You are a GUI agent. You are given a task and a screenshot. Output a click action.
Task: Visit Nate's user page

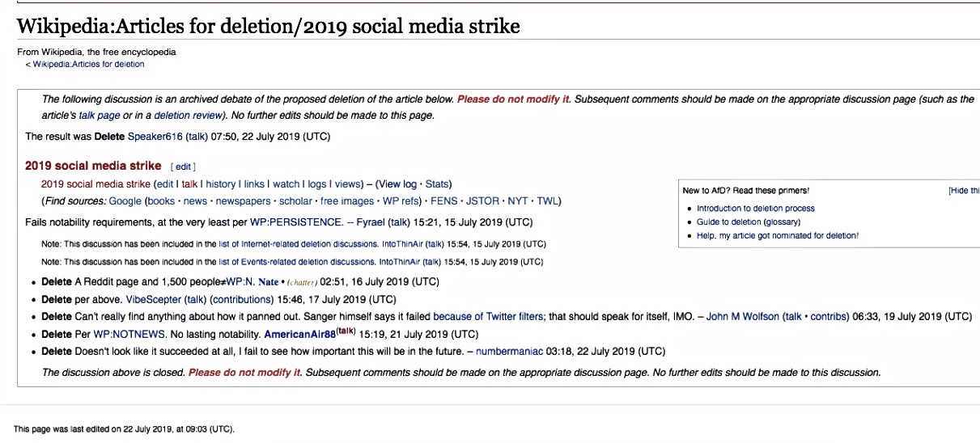(x=268, y=283)
